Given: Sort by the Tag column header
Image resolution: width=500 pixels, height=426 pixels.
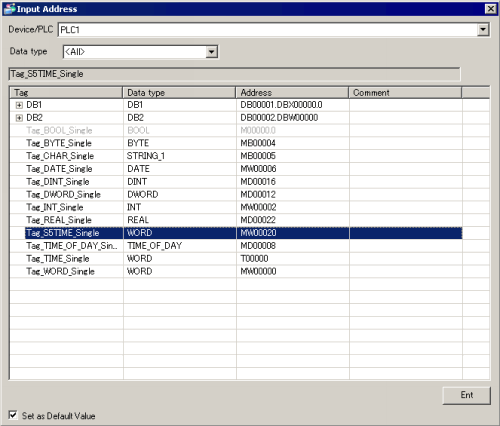Looking at the screenshot, I should [x=66, y=93].
